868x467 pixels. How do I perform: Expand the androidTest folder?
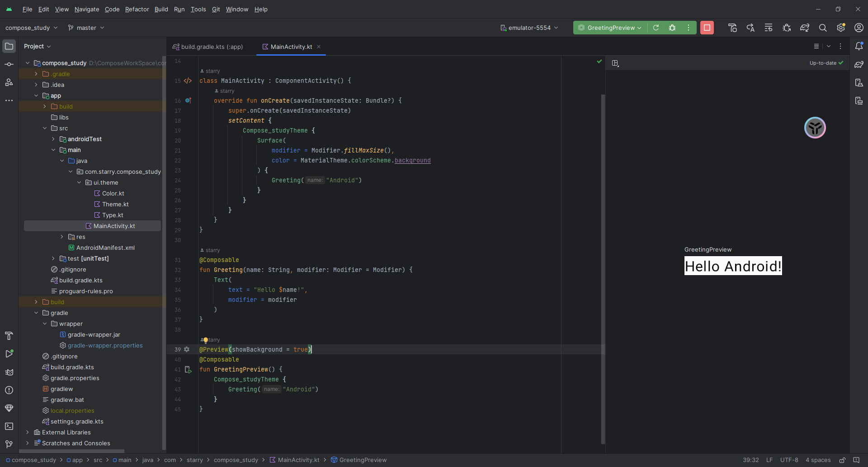pos(53,139)
